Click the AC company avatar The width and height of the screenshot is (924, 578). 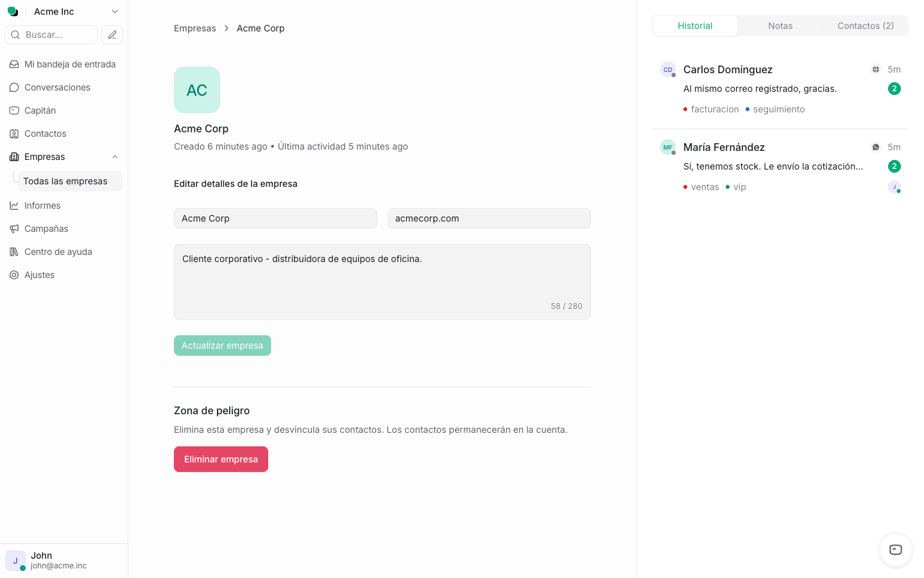[x=197, y=90]
